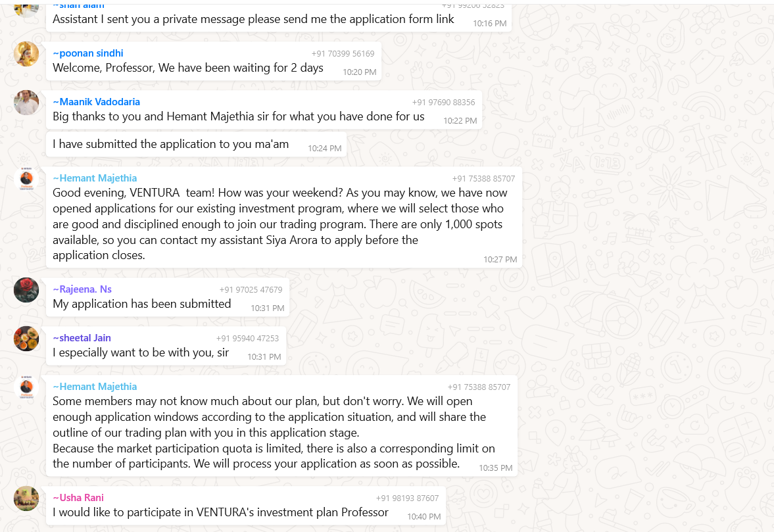Select phone number +91 98193 87607
Screen dimensions: 774x532
click(407, 498)
